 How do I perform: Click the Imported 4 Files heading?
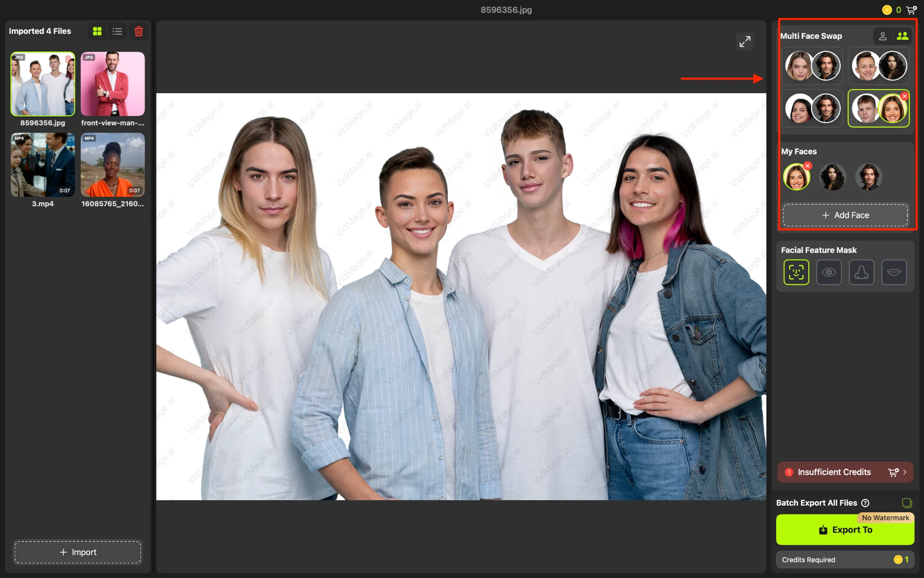point(40,31)
